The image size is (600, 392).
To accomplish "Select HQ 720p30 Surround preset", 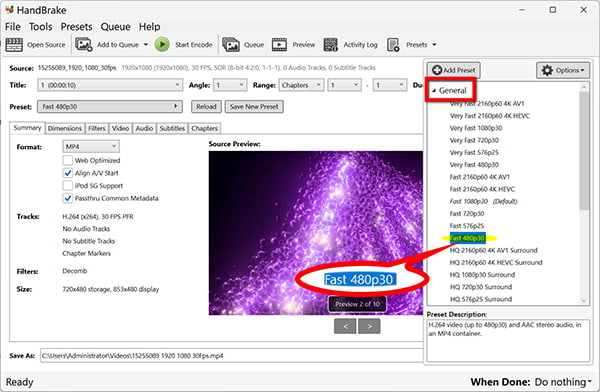I will pyautogui.click(x=481, y=287).
